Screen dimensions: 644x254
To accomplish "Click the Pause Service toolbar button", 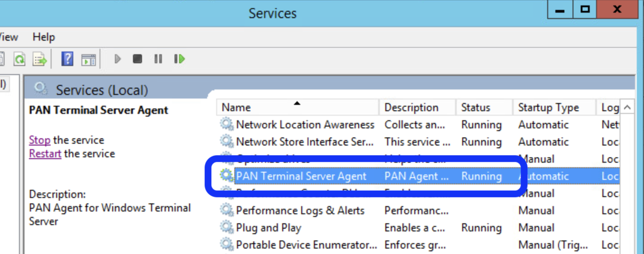I will (158, 59).
